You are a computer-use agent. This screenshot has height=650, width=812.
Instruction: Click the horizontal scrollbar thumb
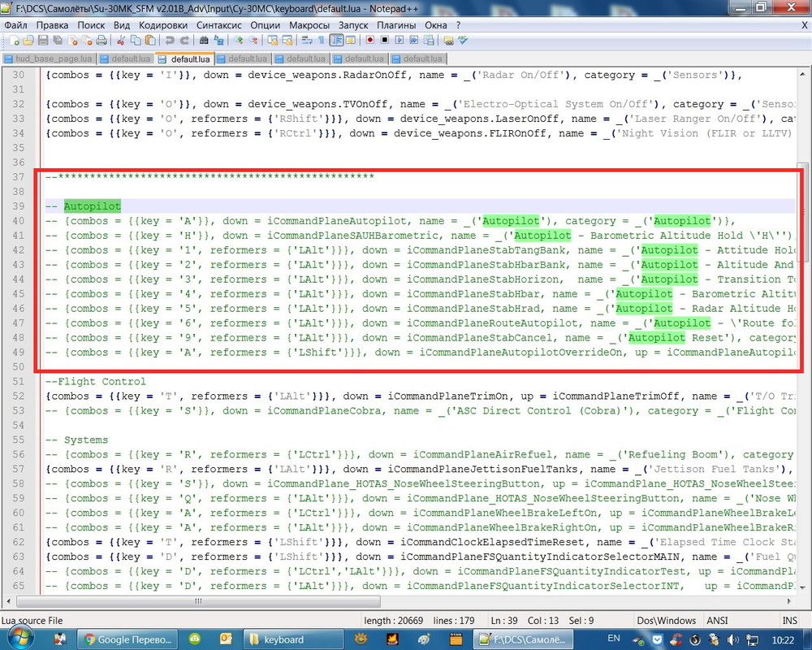[x=198, y=601]
